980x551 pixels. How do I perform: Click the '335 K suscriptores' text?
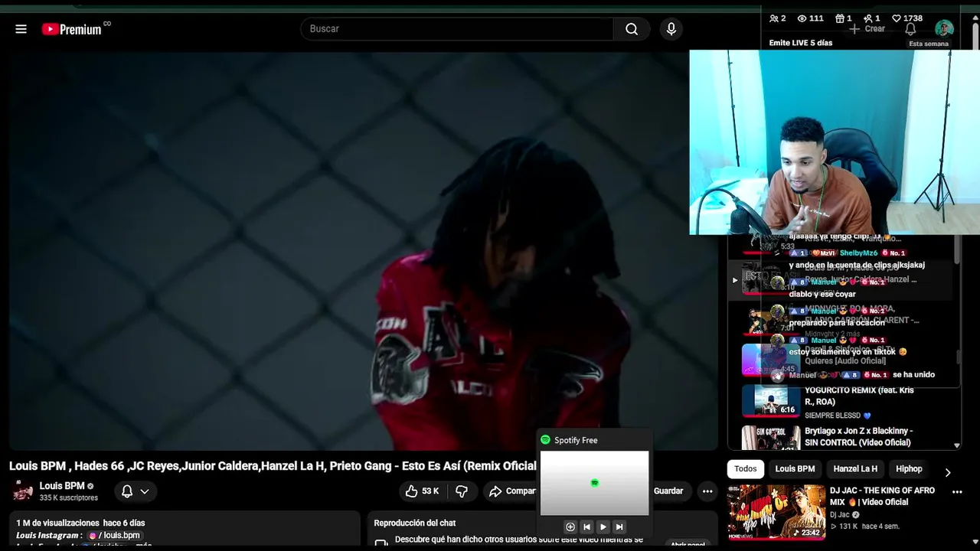(x=69, y=498)
